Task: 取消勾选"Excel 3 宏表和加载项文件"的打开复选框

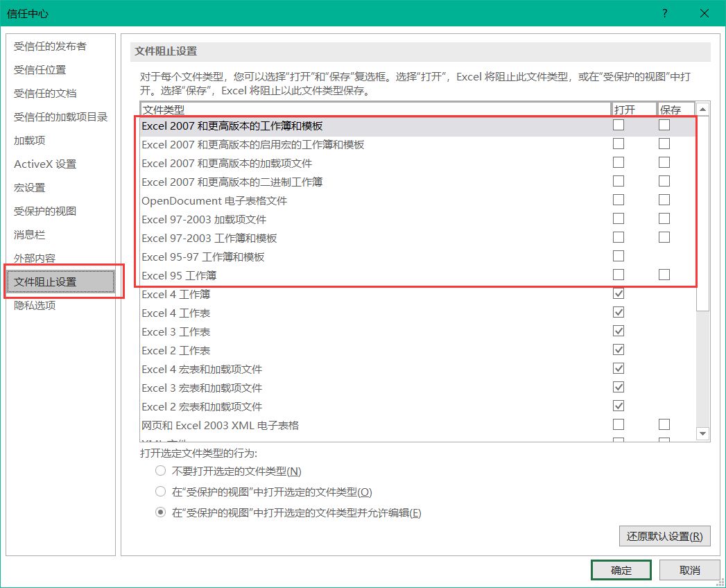Action: coord(618,387)
